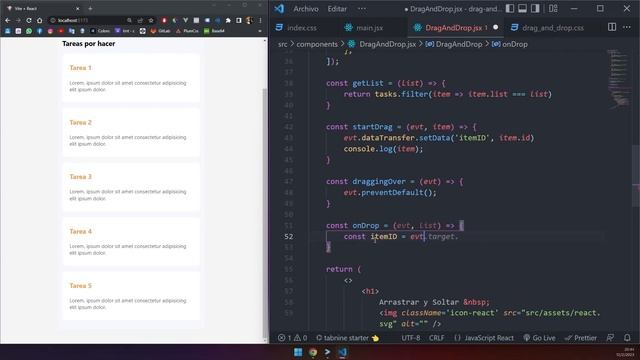Image resolution: width=640 pixels, height=360 pixels.
Task: Open the notifications bell icon
Action: coord(627,338)
